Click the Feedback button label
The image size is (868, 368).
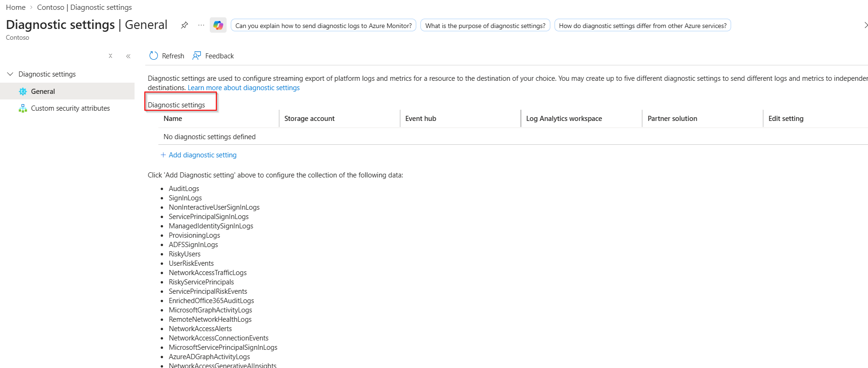[220, 56]
